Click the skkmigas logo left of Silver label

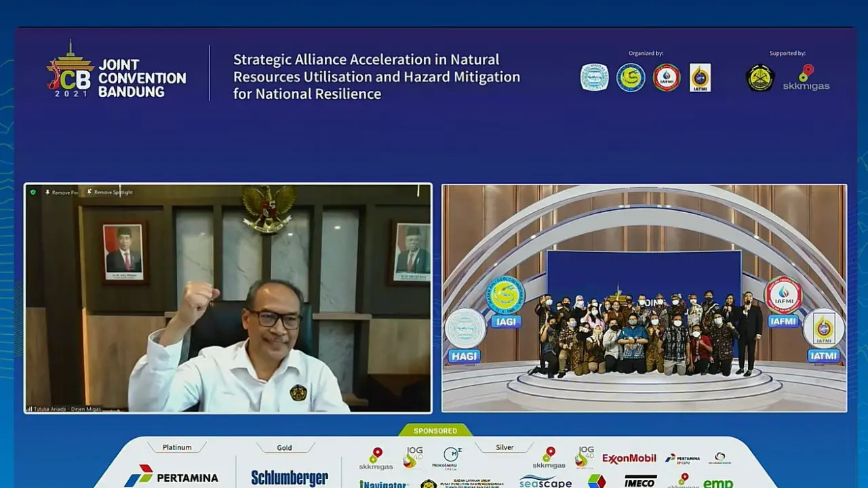click(376, 458)
